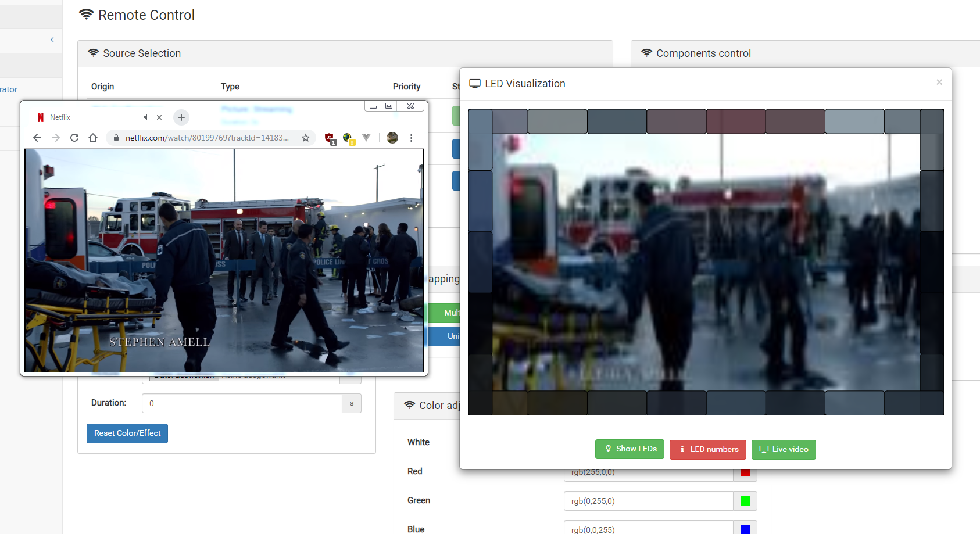Click the Type column header
Viewport: 980px width, 534px height.
coord(230,87)
